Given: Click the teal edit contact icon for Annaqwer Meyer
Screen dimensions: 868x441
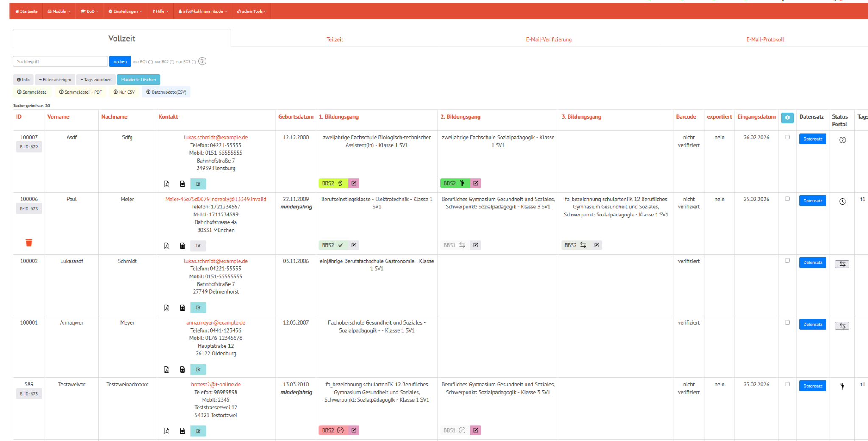Looking at the screenshot, I should 198,369.
